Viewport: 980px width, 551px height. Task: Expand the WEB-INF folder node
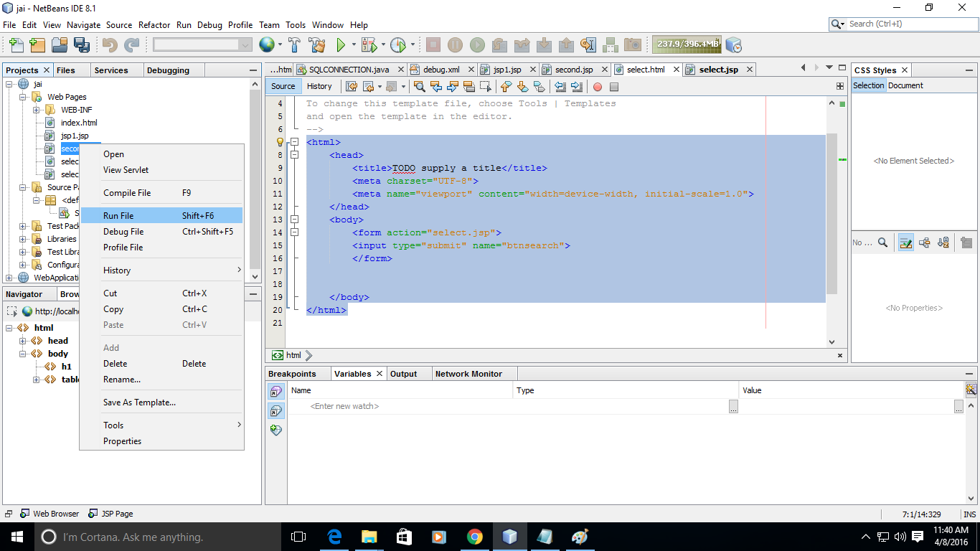pyautogui.click(x=36, y=110)
